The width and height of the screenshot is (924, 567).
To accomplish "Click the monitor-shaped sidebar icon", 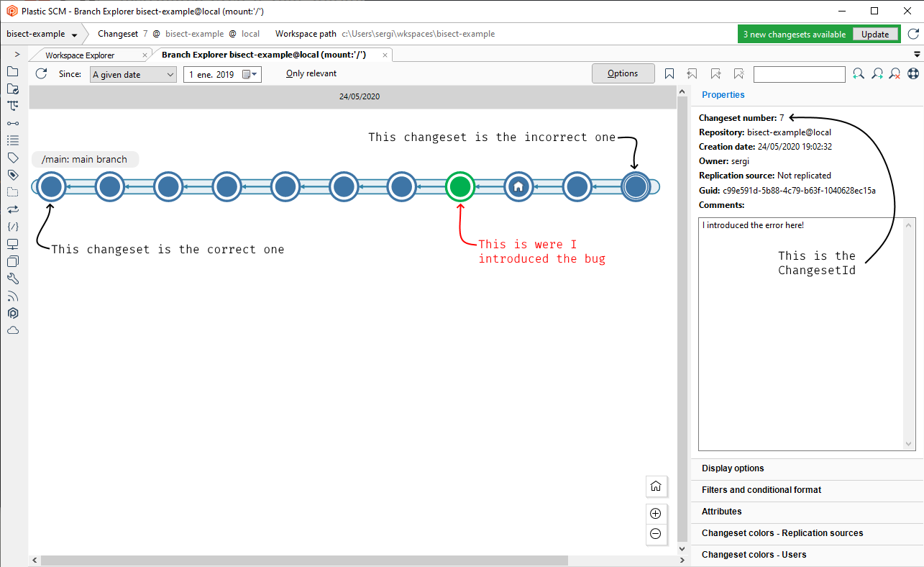I will pos(12,244).
